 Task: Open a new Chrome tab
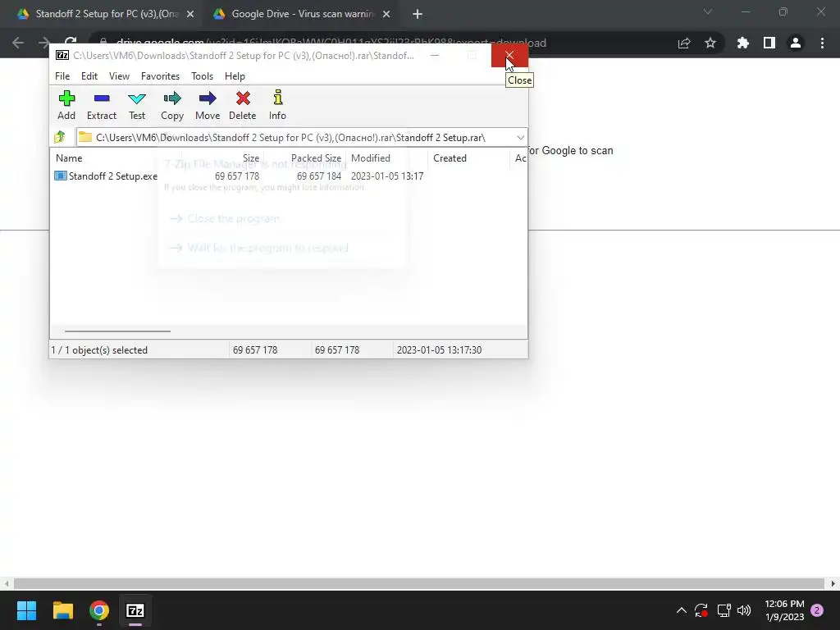click(x=418, y=15)
